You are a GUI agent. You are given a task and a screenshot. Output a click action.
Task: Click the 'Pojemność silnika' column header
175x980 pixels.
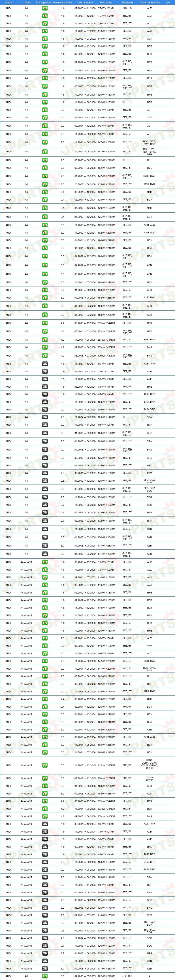tap(62, 2)
